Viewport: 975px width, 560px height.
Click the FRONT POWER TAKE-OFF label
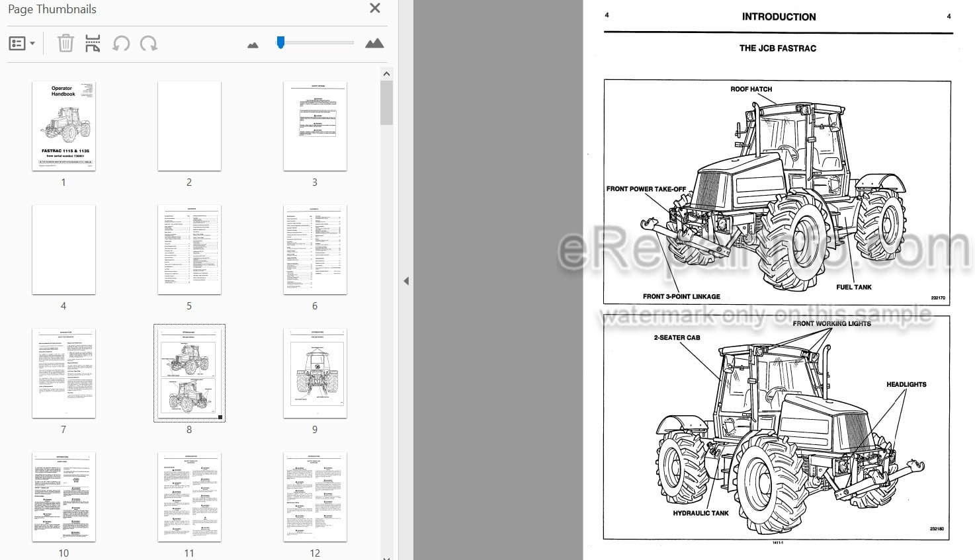pyautogui.click(x=646, y=189)
